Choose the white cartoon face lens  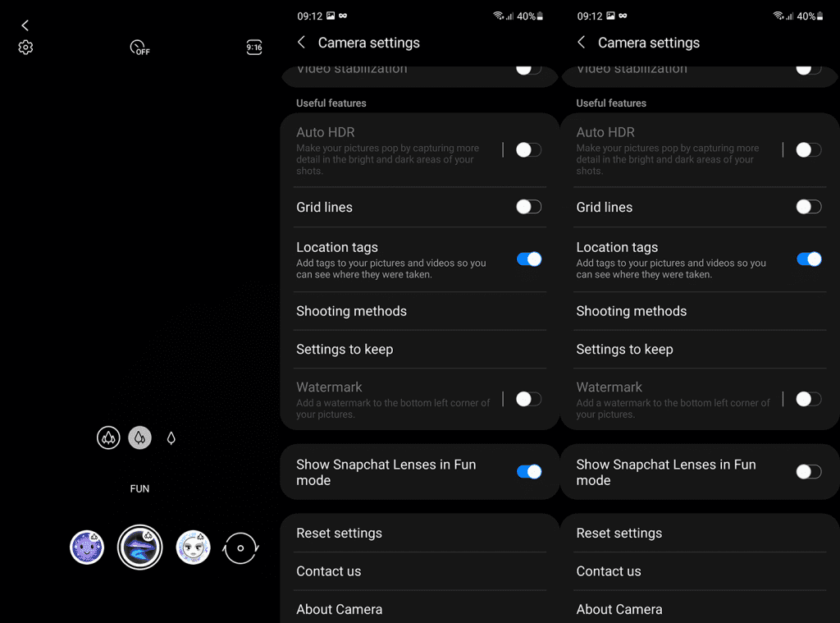click(x=193, y=547)
